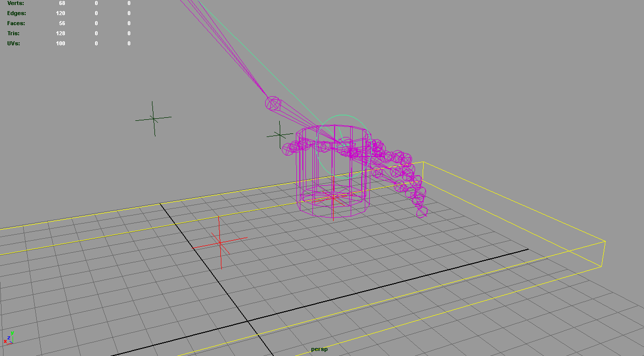Click the UVs: heads-up display label
Screen dimensions: 644x356
[14, 43]
